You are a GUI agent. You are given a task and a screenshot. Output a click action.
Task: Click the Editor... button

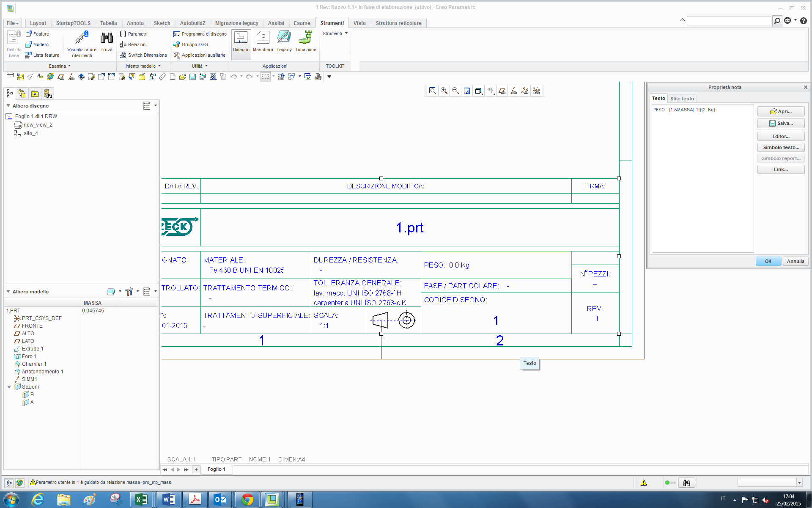click(781, 136)
